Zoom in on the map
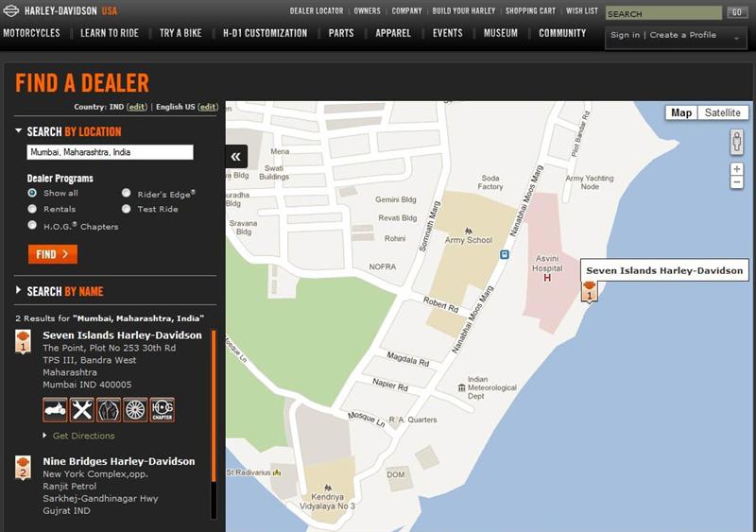The image size is (756, 532). point(736,169)
